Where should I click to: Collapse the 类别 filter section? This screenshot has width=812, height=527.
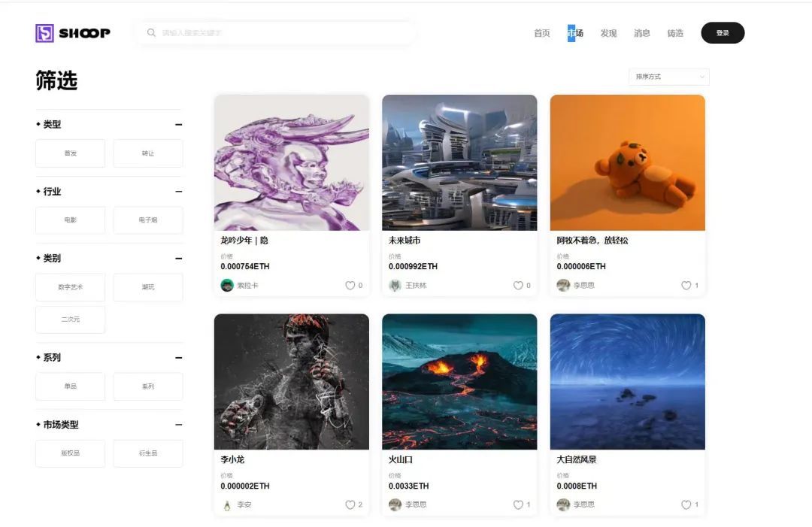pos(179,259)
